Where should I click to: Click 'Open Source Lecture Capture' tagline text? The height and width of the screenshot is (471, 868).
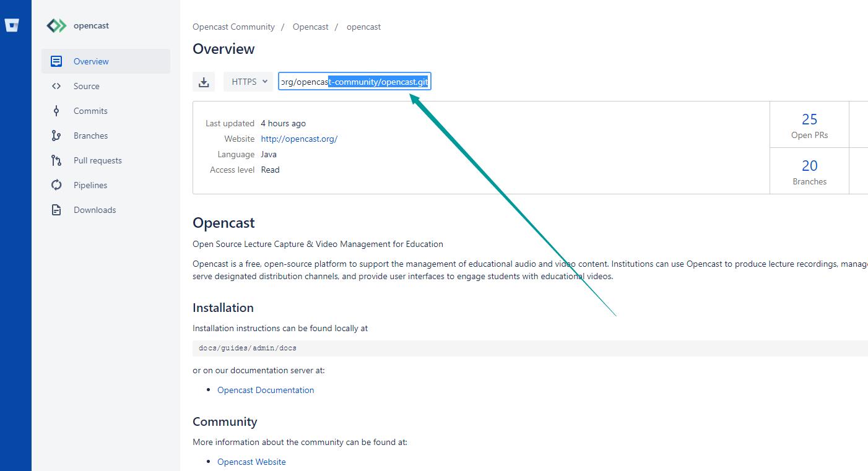click(318, 244)
